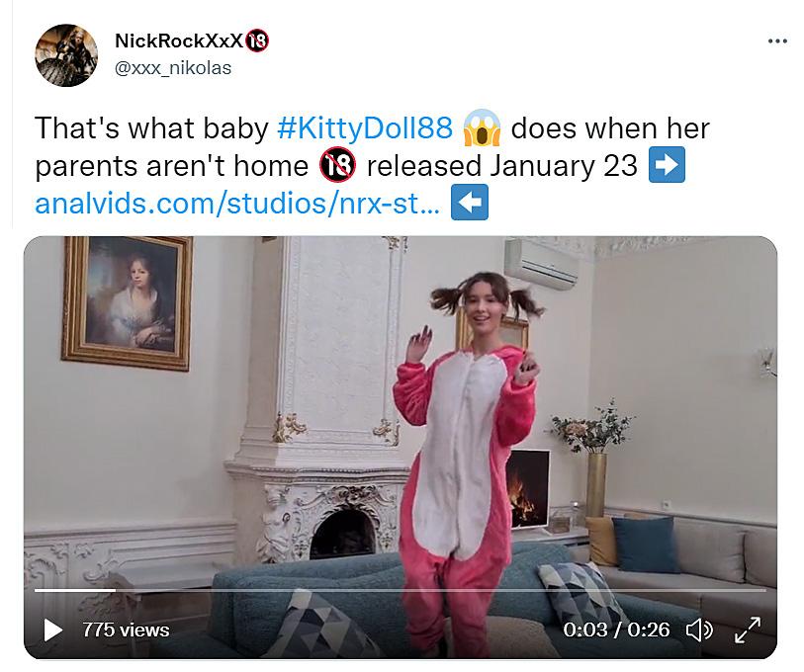Click the @xxx_nikolas handle
Image resolution: width=804 pixels, height=672 pixels.
(174, 68)
